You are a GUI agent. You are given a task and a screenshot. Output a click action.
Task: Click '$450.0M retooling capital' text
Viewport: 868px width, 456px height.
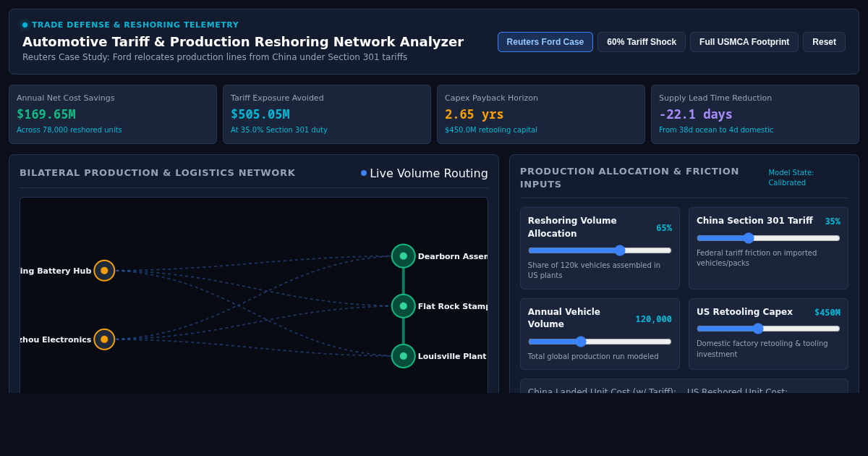pos(491,130)
